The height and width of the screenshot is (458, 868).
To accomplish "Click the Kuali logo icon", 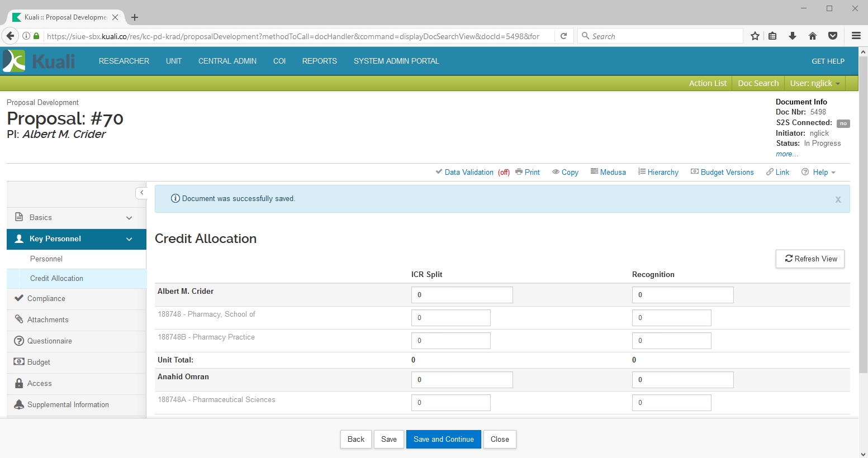I will [15, 61].
